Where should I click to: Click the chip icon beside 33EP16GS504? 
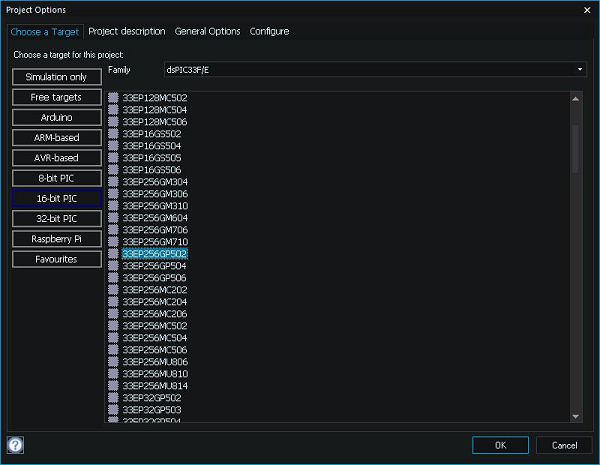point(113,145)
